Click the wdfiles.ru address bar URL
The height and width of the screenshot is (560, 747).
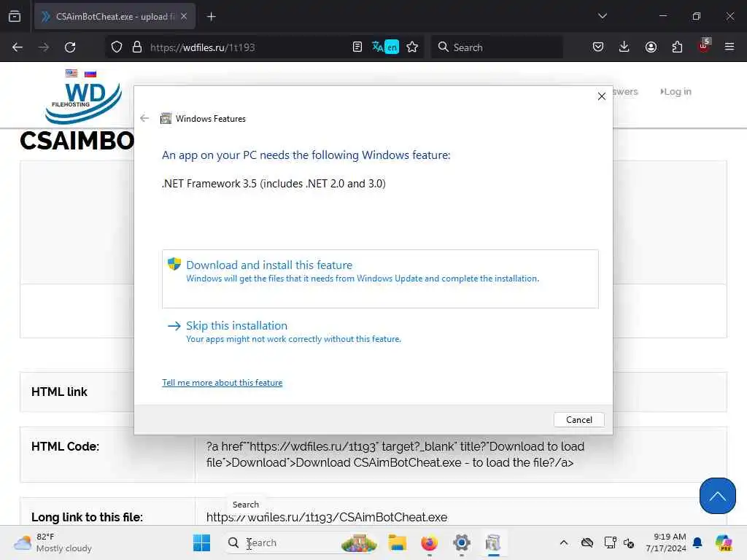203,47
